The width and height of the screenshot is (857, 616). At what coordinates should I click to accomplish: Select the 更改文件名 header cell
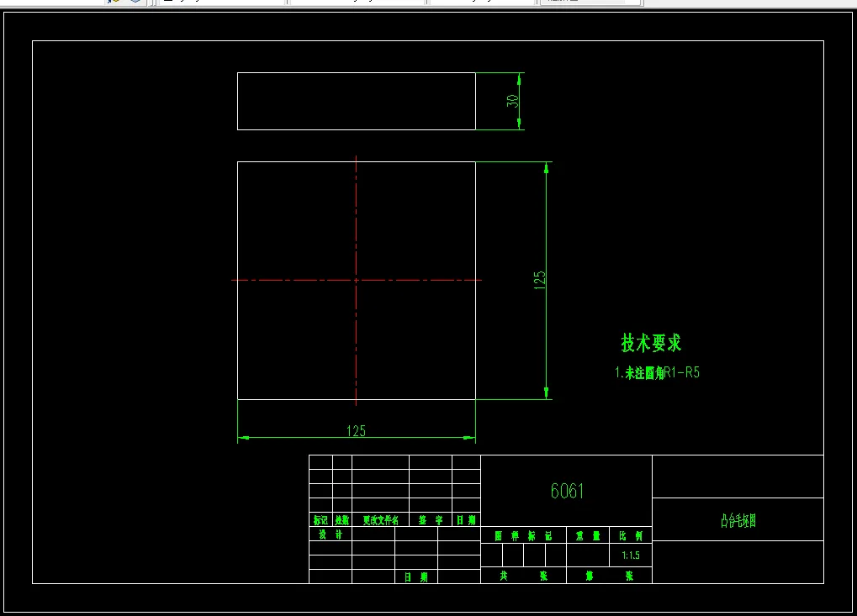(380, 520)
